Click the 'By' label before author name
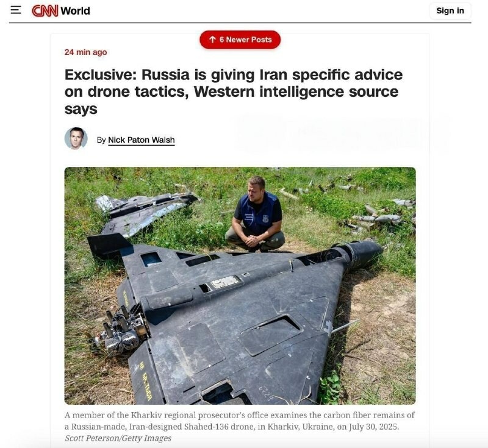 pyautogui.click(x=101, y=140)
